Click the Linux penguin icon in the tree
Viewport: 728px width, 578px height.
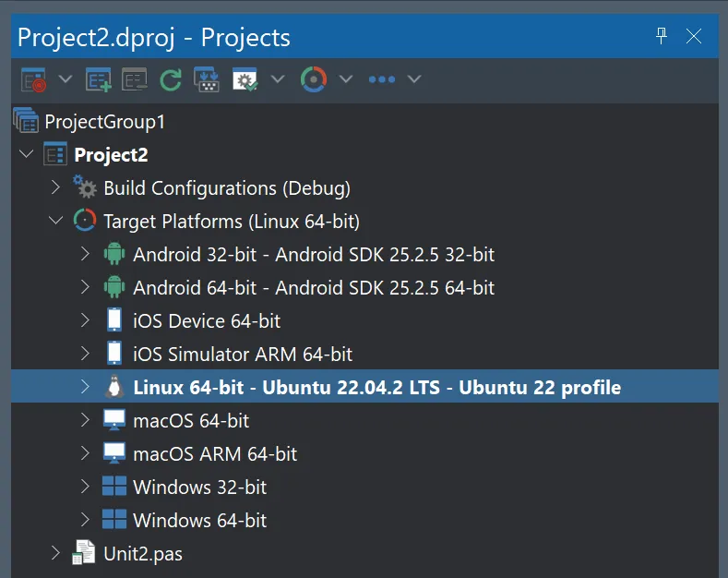[113, 387]
